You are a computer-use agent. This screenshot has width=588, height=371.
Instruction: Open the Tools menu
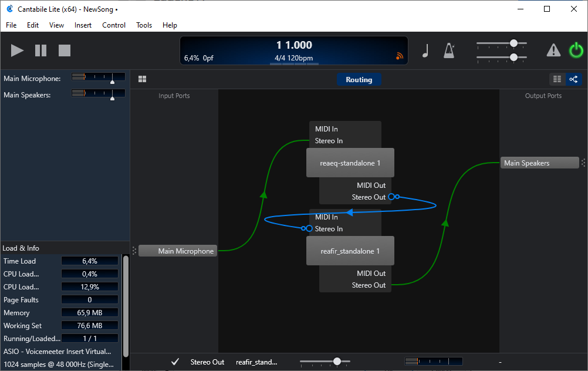point(144,25)
